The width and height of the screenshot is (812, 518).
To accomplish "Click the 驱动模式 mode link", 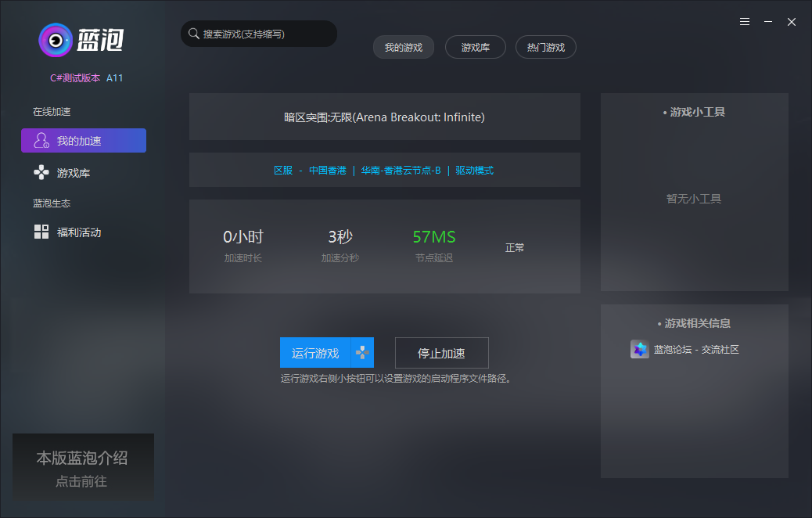I will point(474,171).
